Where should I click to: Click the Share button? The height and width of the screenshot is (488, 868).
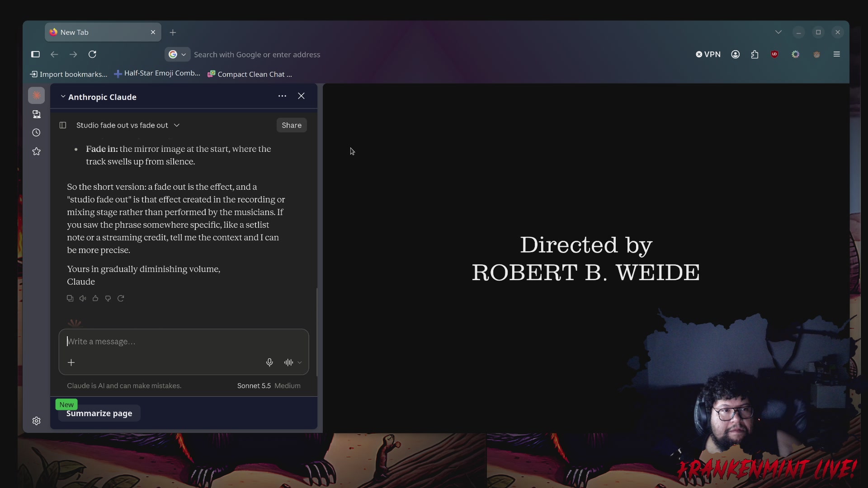(x=292, y=125)
